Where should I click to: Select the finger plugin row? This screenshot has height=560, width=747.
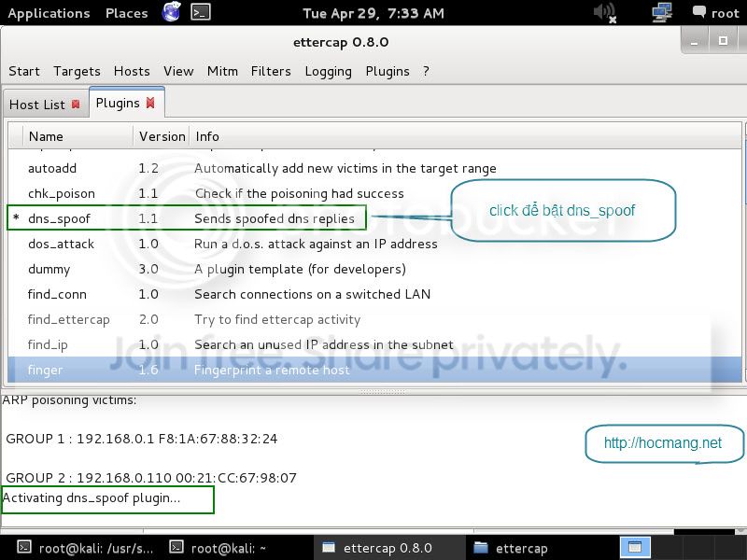[x=374, y=370]
